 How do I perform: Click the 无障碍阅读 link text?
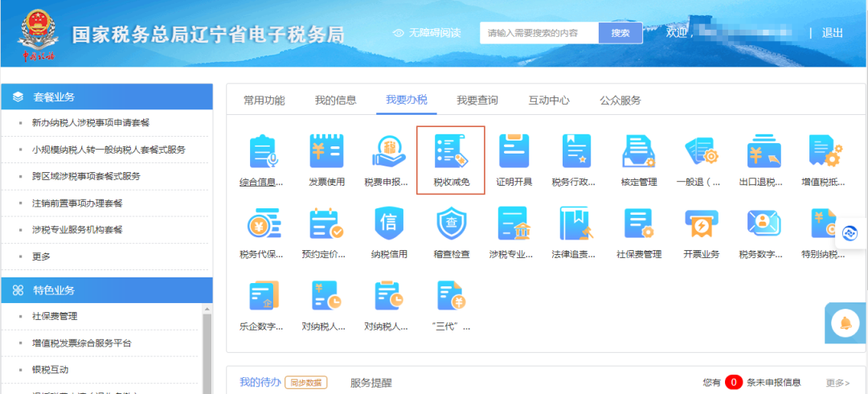435,33
